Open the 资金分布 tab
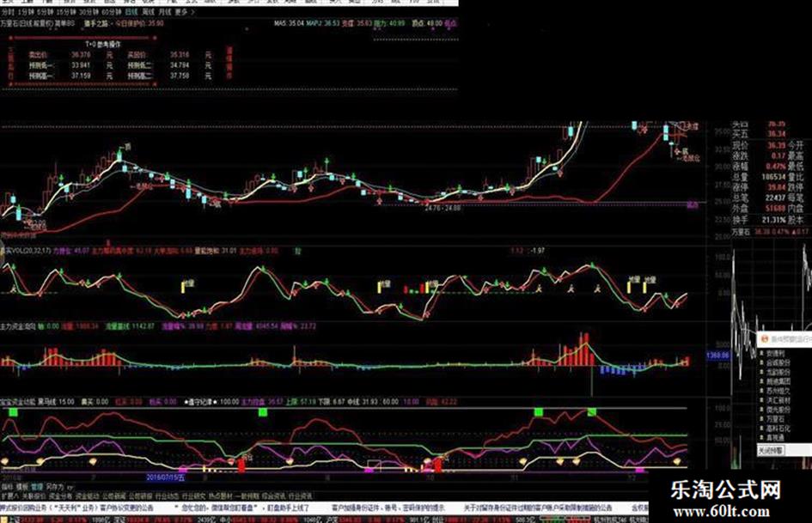The image size is (812, 523). 61,496
